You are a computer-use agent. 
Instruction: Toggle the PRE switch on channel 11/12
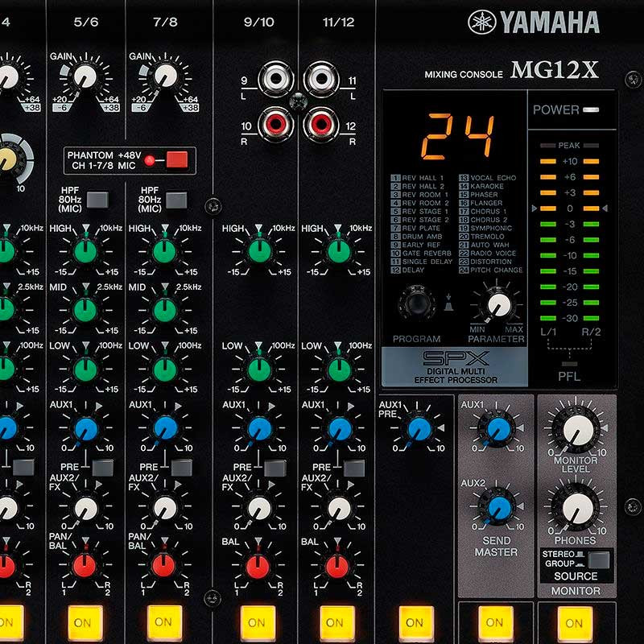pos(354,468)
